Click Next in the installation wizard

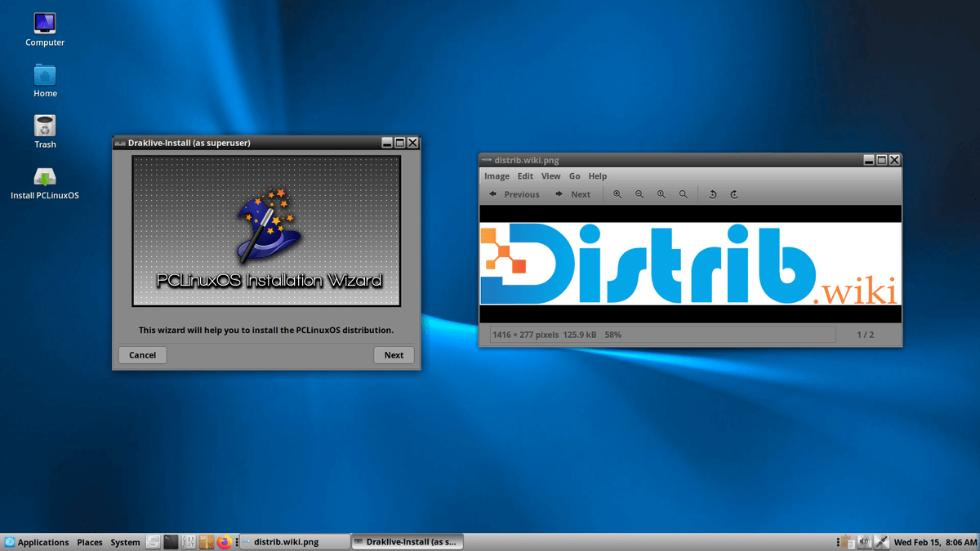pyautogui.click(x=394, y=355)
